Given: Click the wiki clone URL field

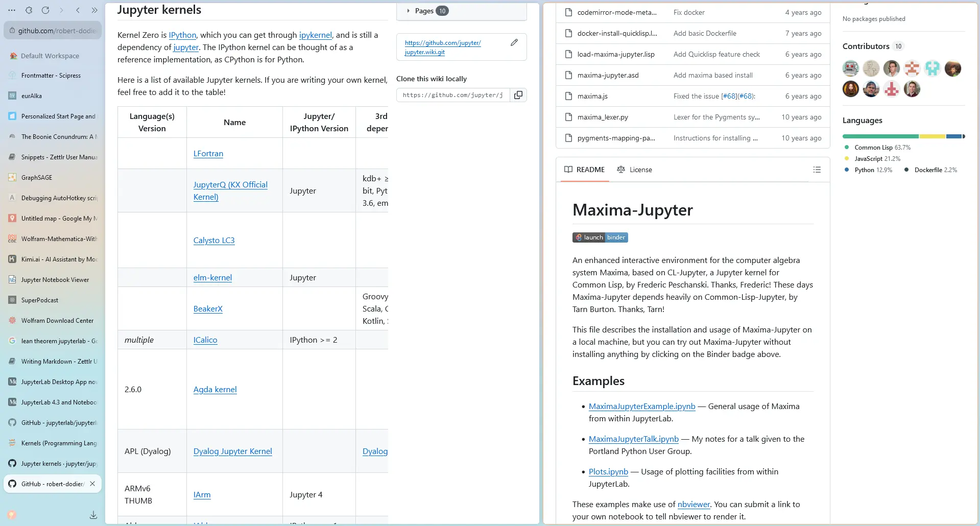Looking at the screenshot, I should 453,95.
